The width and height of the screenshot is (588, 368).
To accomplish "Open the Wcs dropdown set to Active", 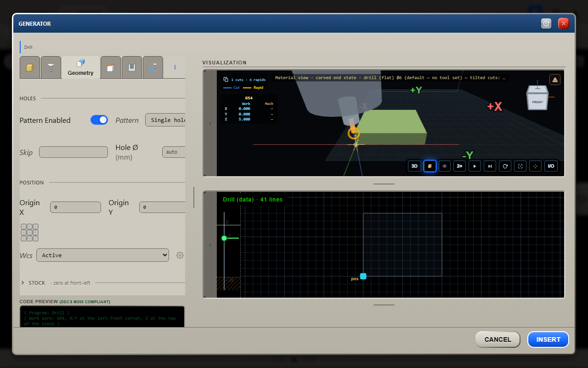I will tap(102, 255).
